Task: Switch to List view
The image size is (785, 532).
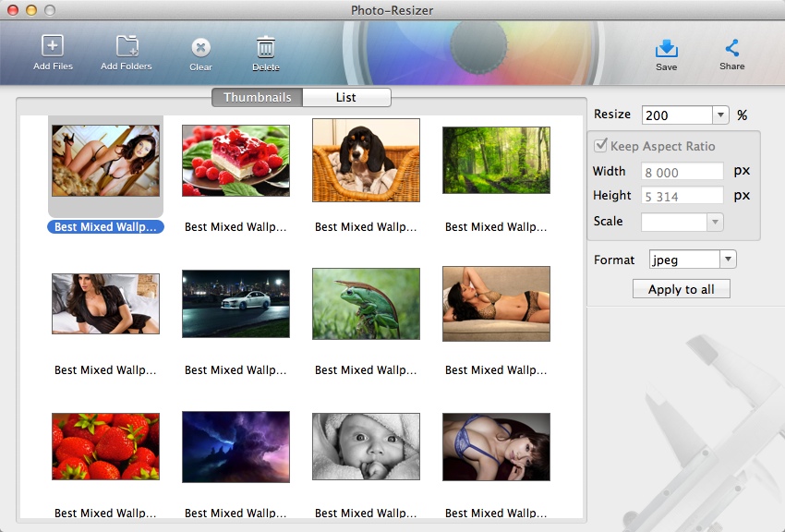Action: point(346,97)
